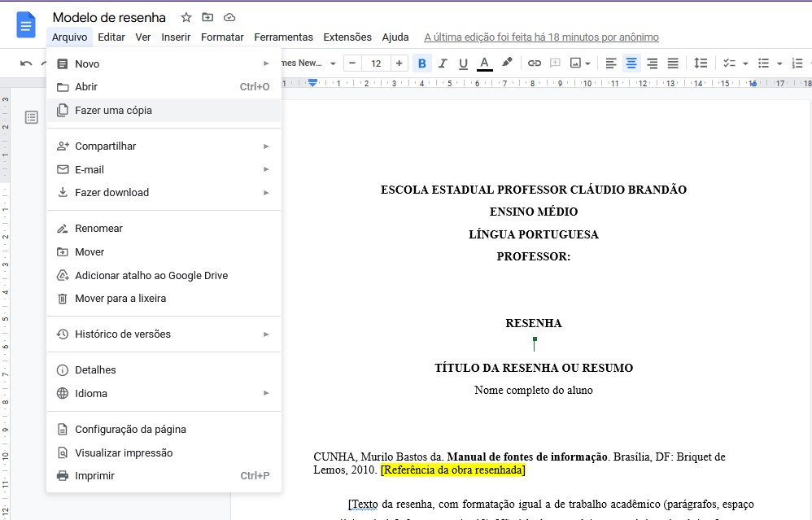Expand the E-mail submenu
This screenshot has height=520, width=812.
point(164,169)
